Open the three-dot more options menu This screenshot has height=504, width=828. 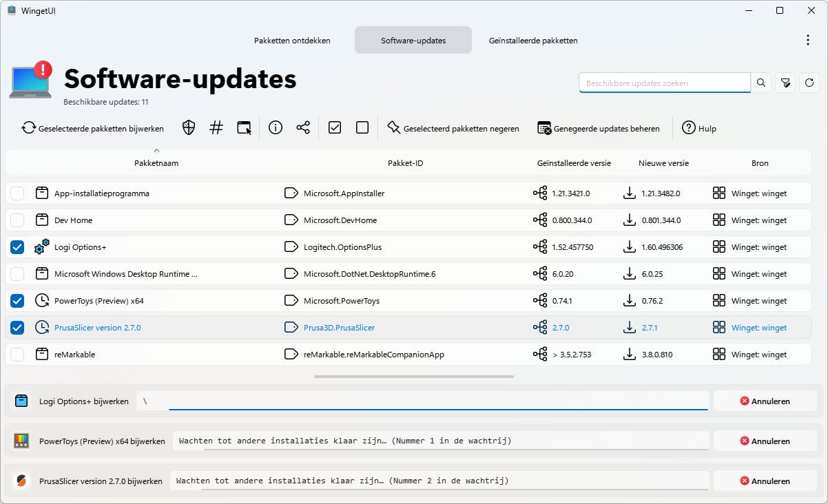pos(808,40)
